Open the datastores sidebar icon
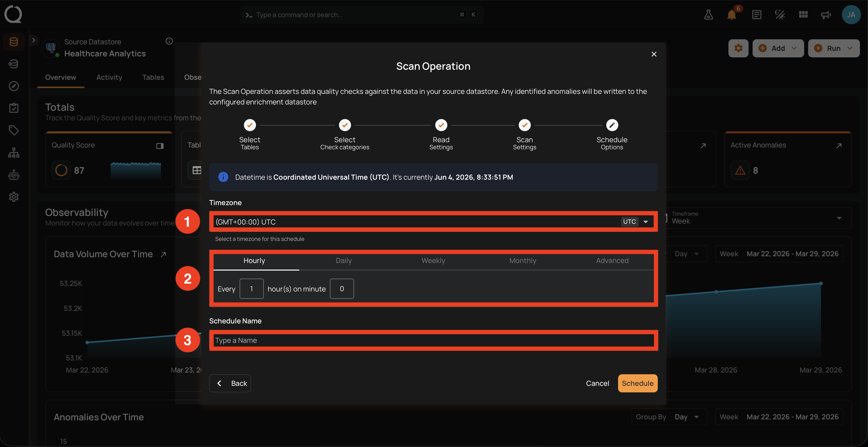This screenshot has width=868, height=447. pyautogui.click(x=14, y=42)
